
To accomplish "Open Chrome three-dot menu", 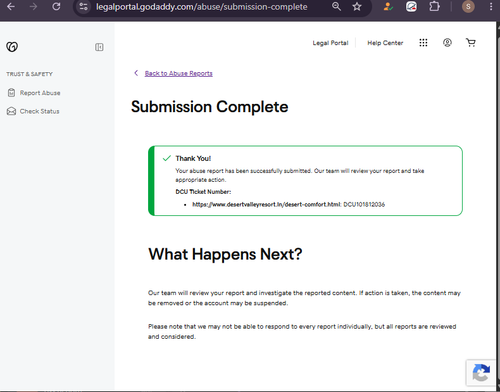I will coord(491,6).
